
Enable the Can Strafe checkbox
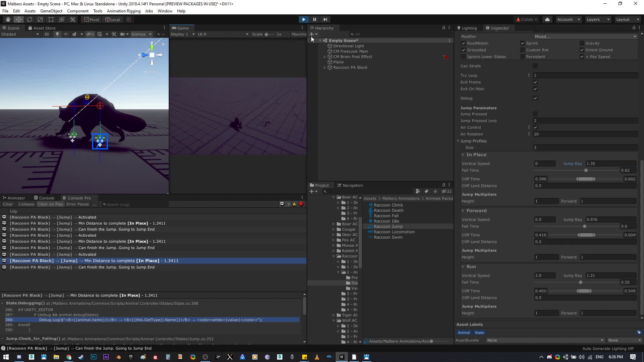tap(535, 66)
